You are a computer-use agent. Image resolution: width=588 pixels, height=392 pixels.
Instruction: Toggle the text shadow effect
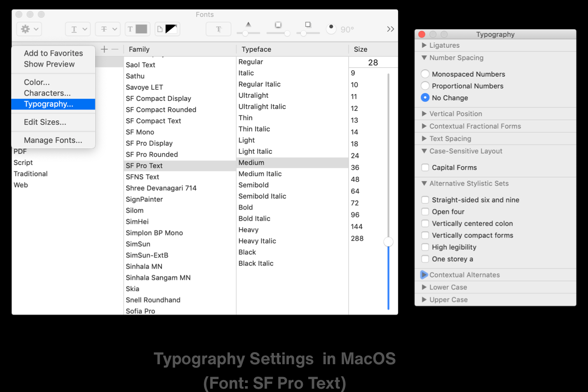click(218, 29)
